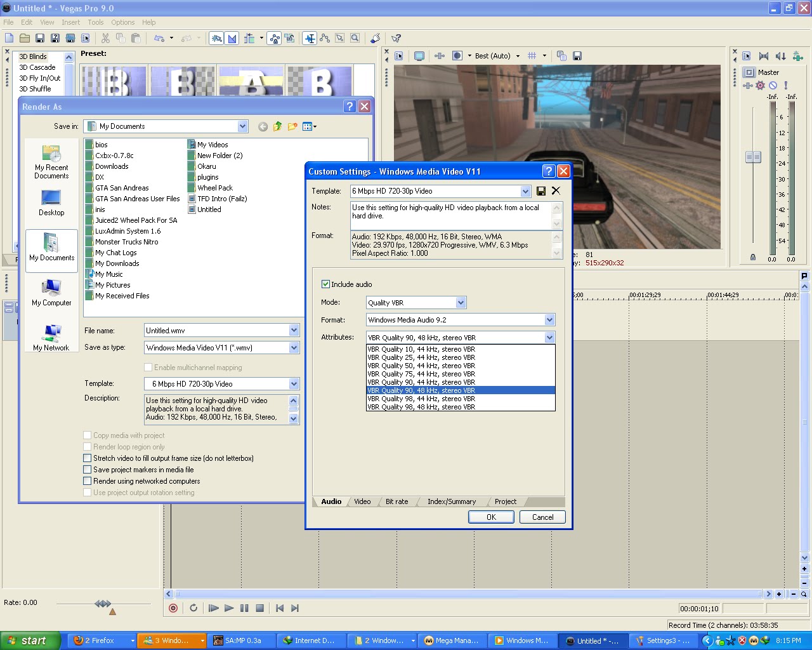This screenshot has width=812, height=650.
Task: Click the timeline horizontal scrollbar
Action: point(469,594)
